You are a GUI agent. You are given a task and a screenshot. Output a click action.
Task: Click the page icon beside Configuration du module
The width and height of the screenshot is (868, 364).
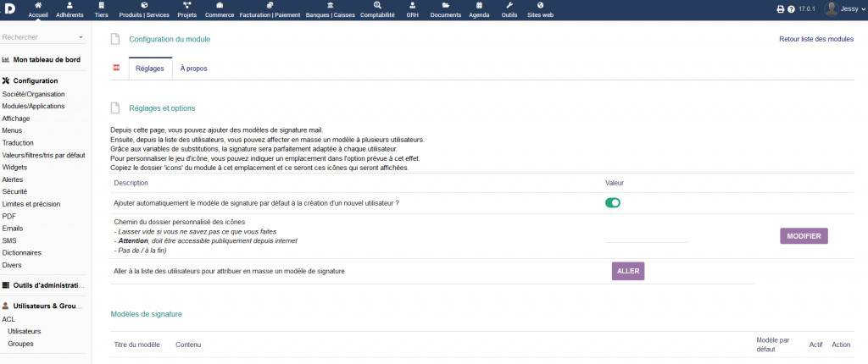coord(115,39)
